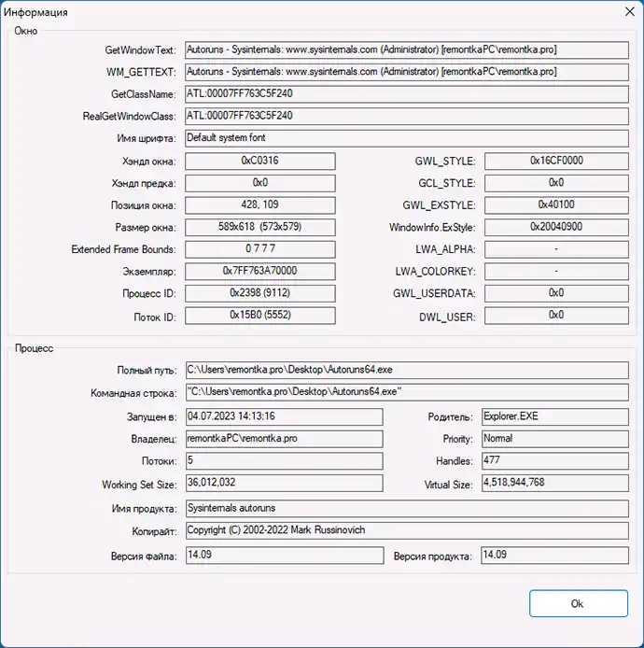
Task: Click the Extended Frame Bounds: label
Action: point(123,249)
